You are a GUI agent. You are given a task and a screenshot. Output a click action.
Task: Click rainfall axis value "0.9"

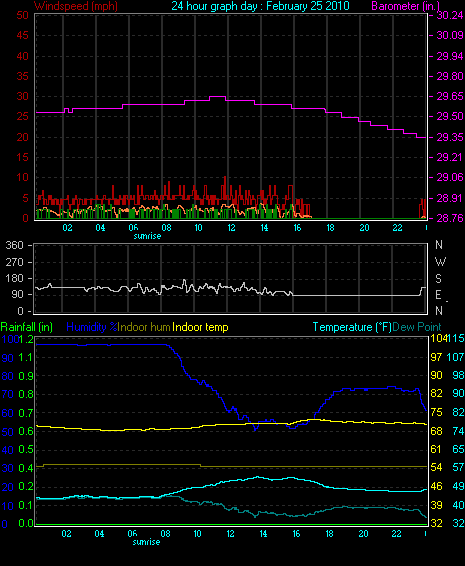(x=26, y=376)
